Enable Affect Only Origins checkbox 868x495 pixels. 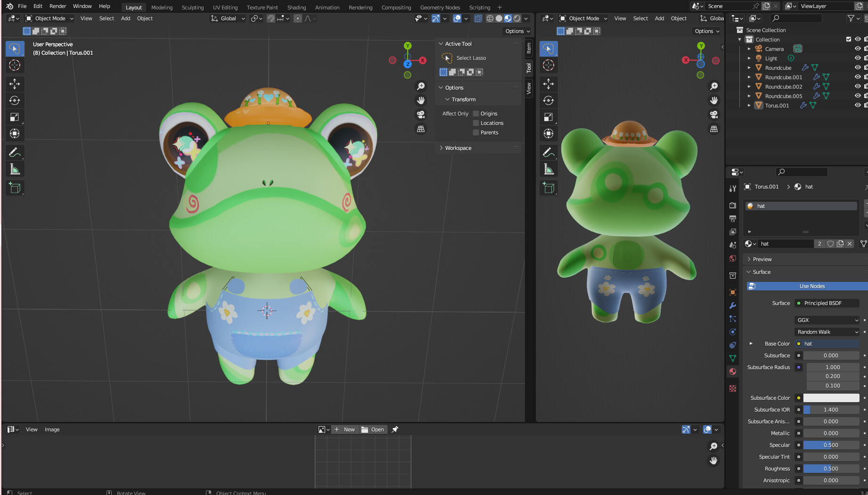(476, 114)
